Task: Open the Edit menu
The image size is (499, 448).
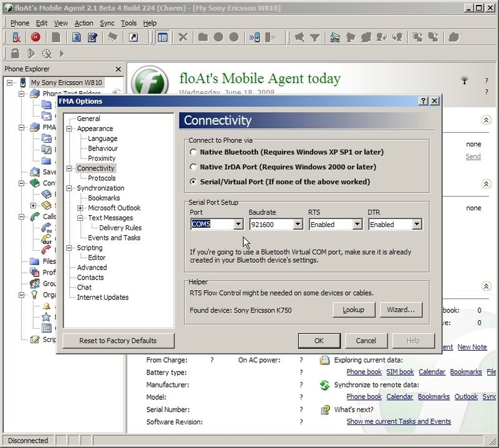Action: pos(42,23)
